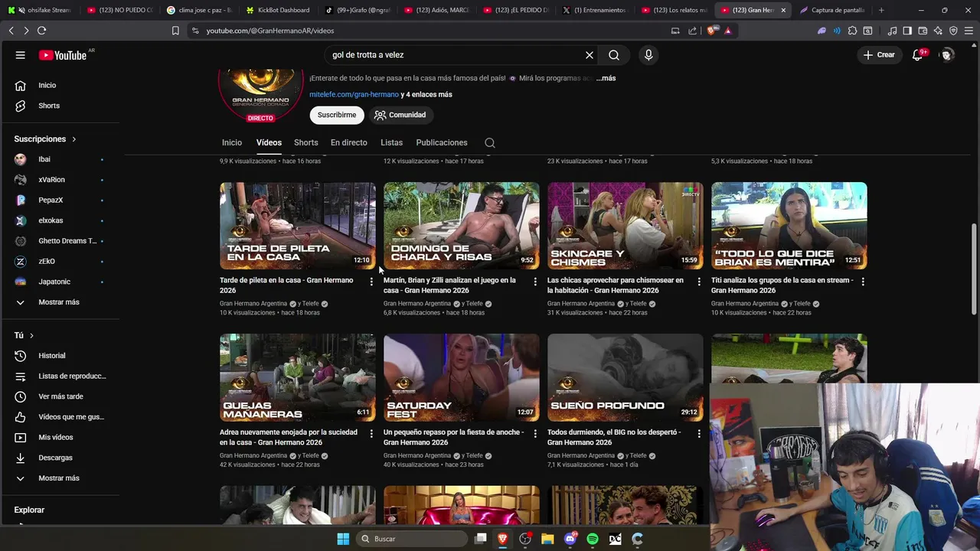
Task: Start voice search with the microphone
Action: coord(648,55)
